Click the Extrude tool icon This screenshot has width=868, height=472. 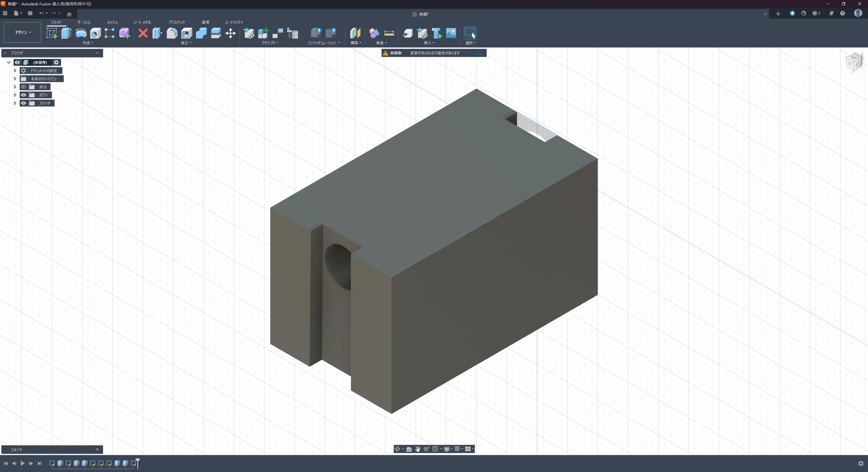coord(66,33)
